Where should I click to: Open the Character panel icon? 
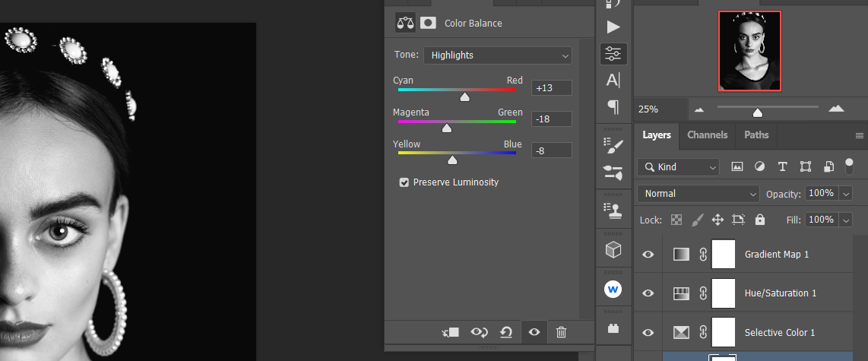click(x=613, y=81)
